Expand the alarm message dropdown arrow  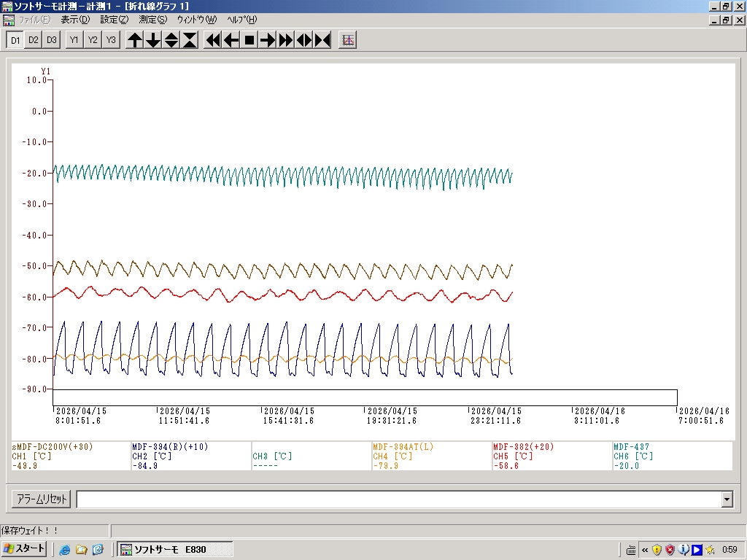(x=727, y=499)
